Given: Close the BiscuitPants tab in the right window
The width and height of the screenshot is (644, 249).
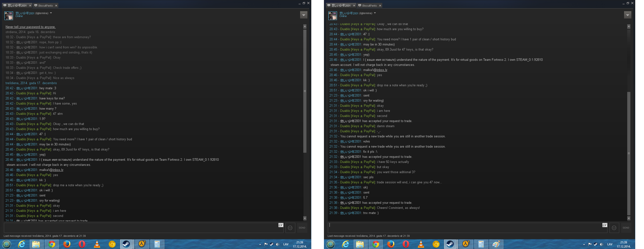Looking at the screenshot, I should [380, 6].
